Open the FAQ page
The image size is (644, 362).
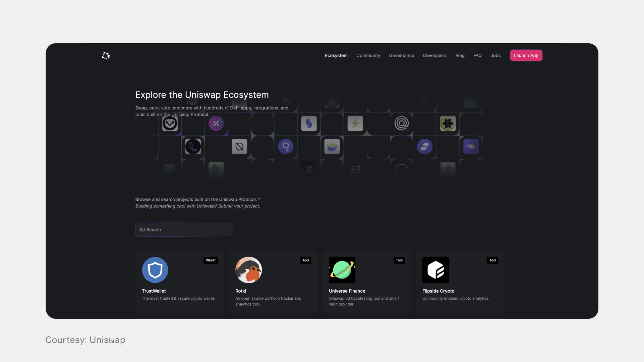click(x=477, y=56)
